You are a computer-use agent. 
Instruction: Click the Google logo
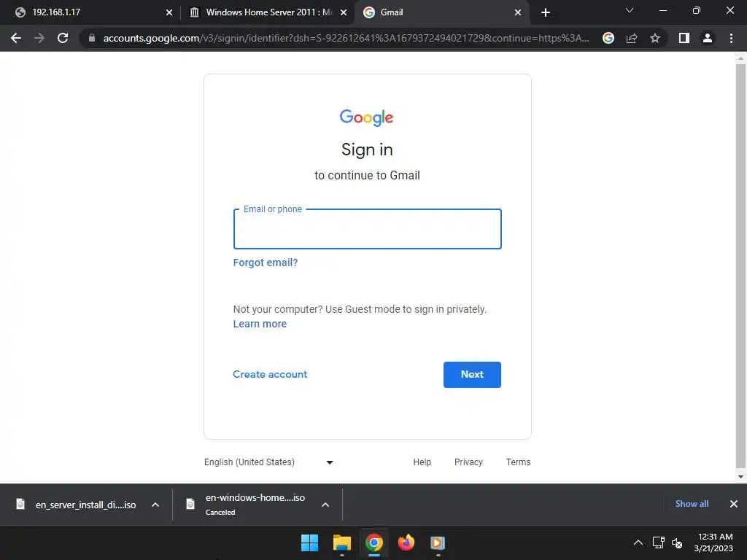click(x=366, y=117)
